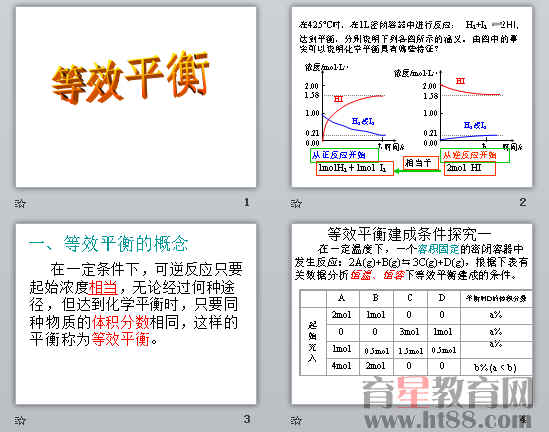Viewport: 549px width, 432px height.
Task: Click the b%(a<b) table cell
Action: [495, 367]
